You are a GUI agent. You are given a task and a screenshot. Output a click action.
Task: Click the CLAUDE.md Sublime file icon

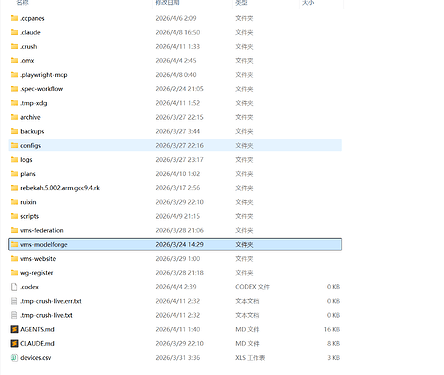[x=14, y=343]
